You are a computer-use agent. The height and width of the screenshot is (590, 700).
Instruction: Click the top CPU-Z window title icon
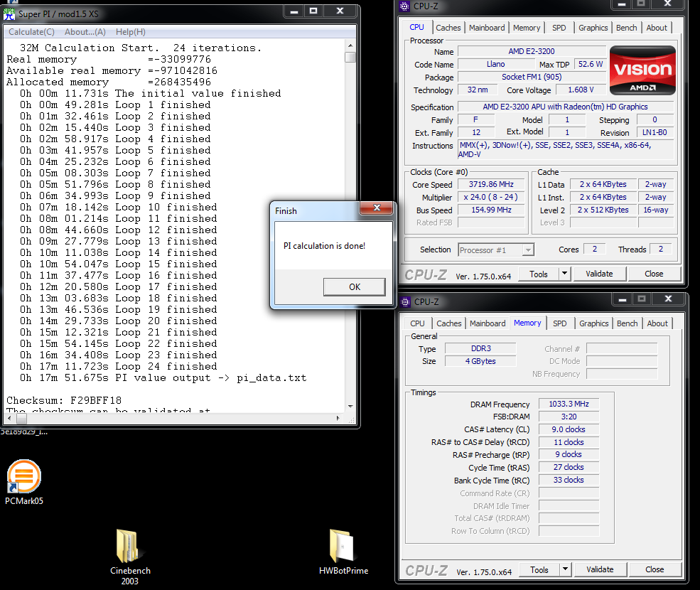(404, 6)
